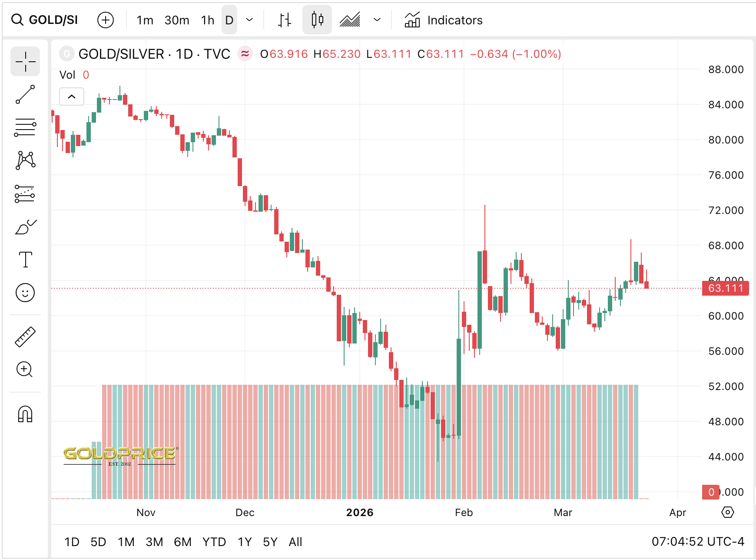Viewport: 756px width, 560px height.
Task: Select the crosshair cursor tool
Action: (25, 61)
